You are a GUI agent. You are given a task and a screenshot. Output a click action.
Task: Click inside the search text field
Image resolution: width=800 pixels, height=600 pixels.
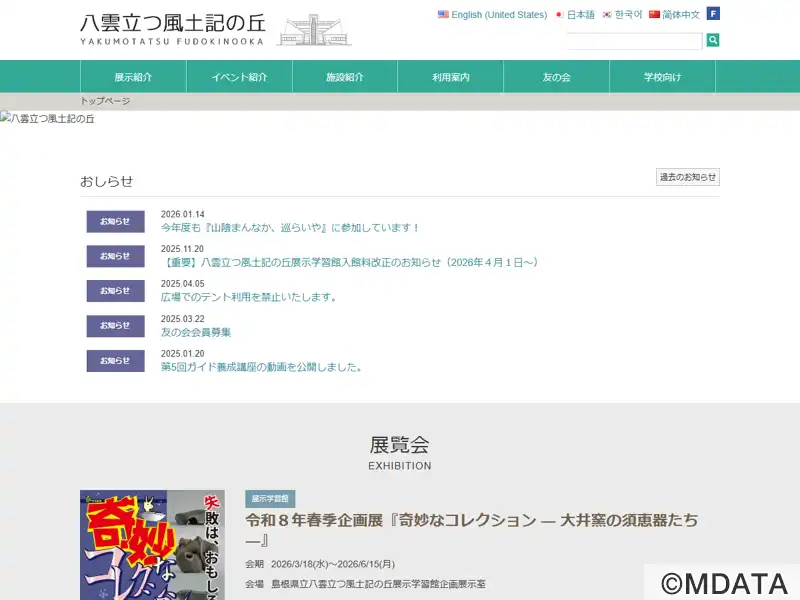(634, 41)
